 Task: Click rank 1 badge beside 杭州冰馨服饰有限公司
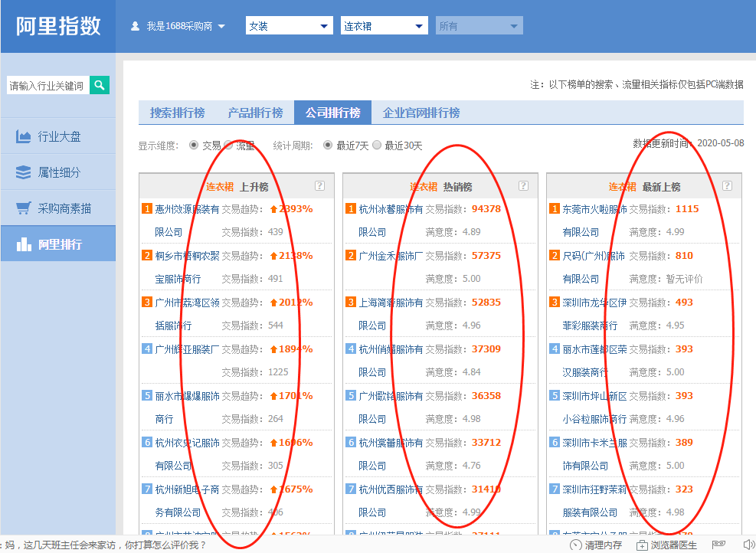[x=351, y=209]
